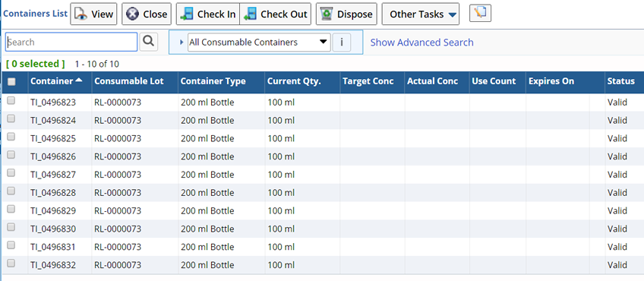Click the magnifier search icon

(x=149, y=42)
